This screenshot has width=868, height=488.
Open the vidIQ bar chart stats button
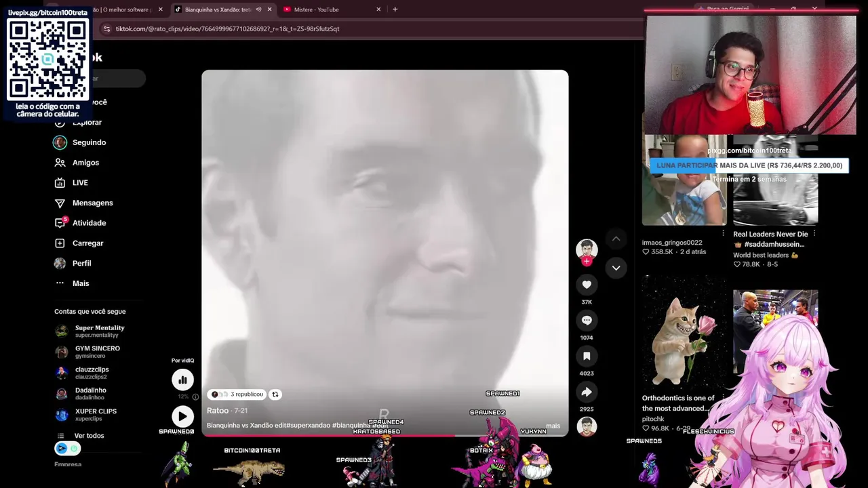[x=182, y=380]
